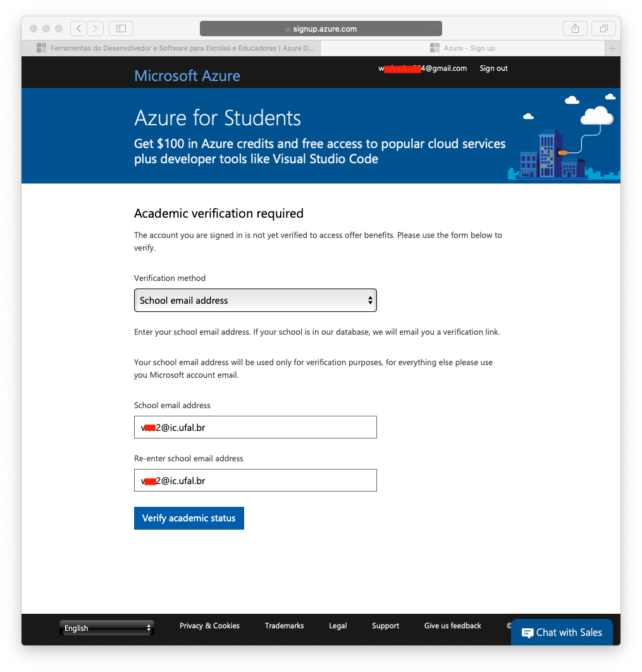Add a new tab with plus icon

coord(612,49)
